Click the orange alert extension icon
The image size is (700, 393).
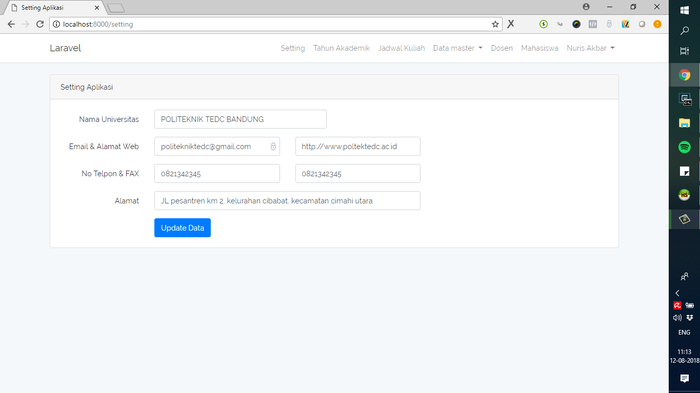click(x=657, y=24)
